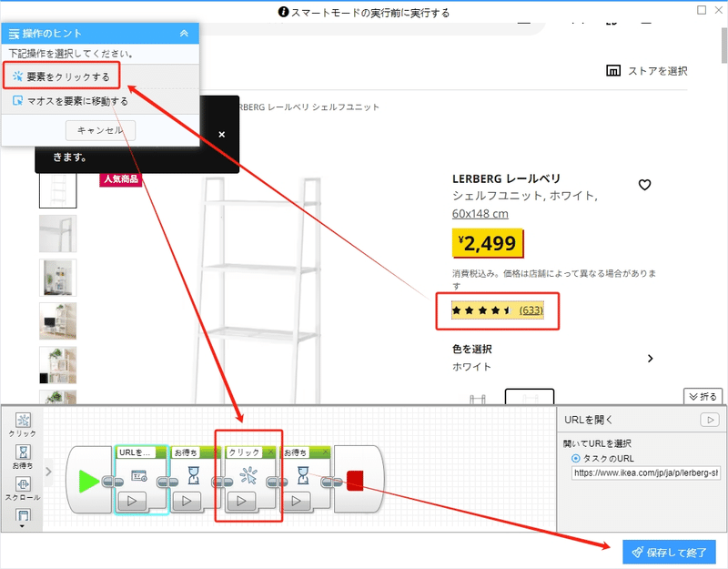The image size is (728, 569).
Task: Select the お待ち tool in the action palette
Action: (x=23, y=457)
